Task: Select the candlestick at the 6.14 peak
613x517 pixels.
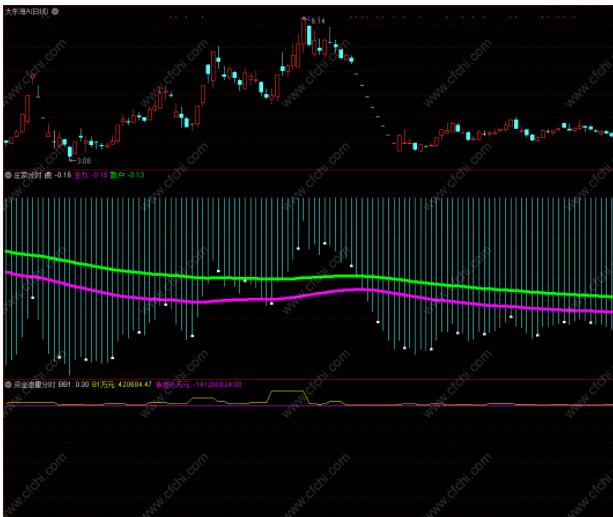Action: tap(303, 31)
